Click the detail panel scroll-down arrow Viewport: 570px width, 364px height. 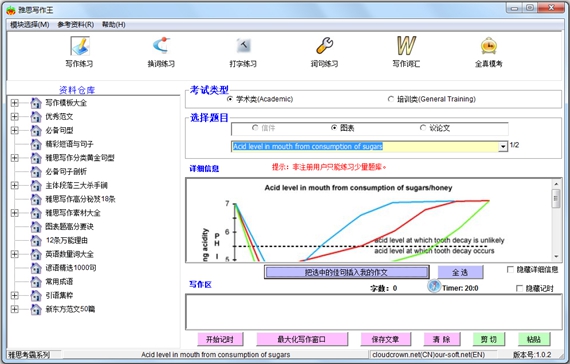556,256
